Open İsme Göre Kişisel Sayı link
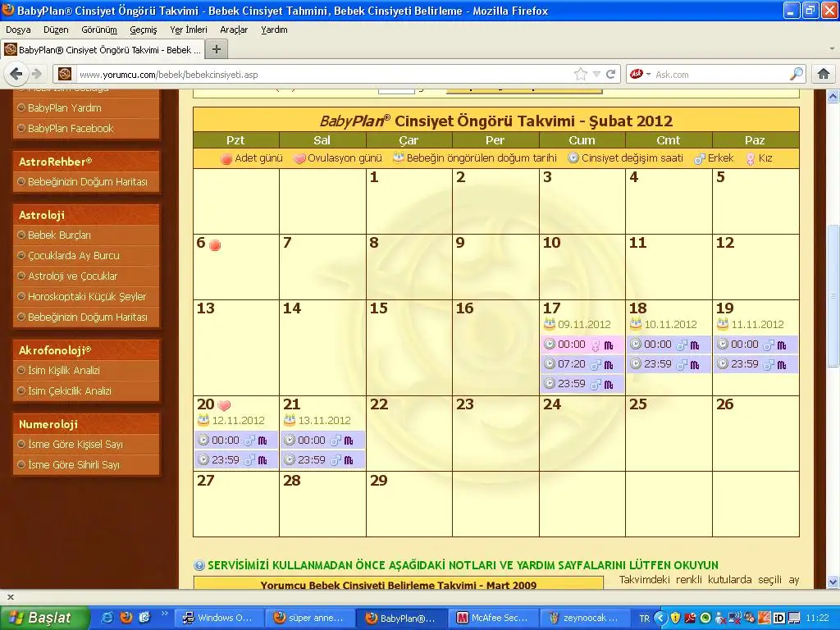This screenshot has width=840, height=630. [75, 444]
